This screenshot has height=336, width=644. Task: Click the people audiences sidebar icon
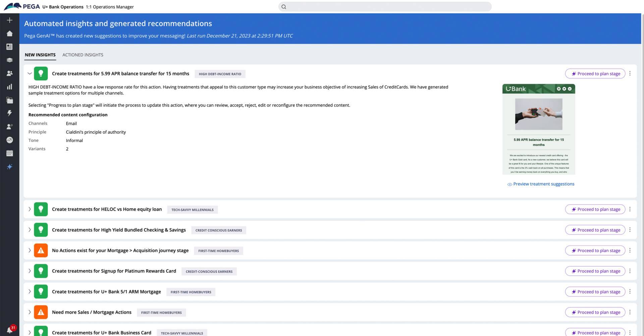pos(10,73)
